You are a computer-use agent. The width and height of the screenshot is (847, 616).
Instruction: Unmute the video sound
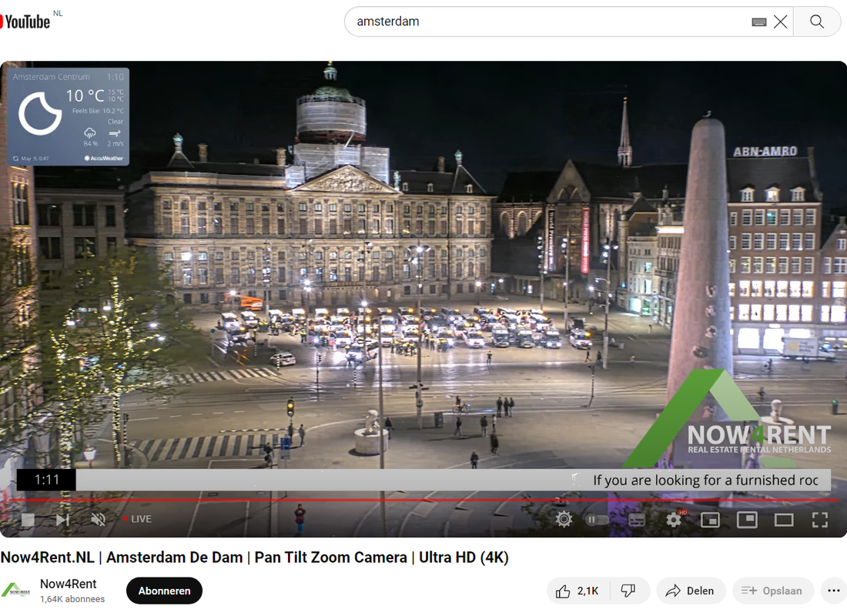[99, 520]
